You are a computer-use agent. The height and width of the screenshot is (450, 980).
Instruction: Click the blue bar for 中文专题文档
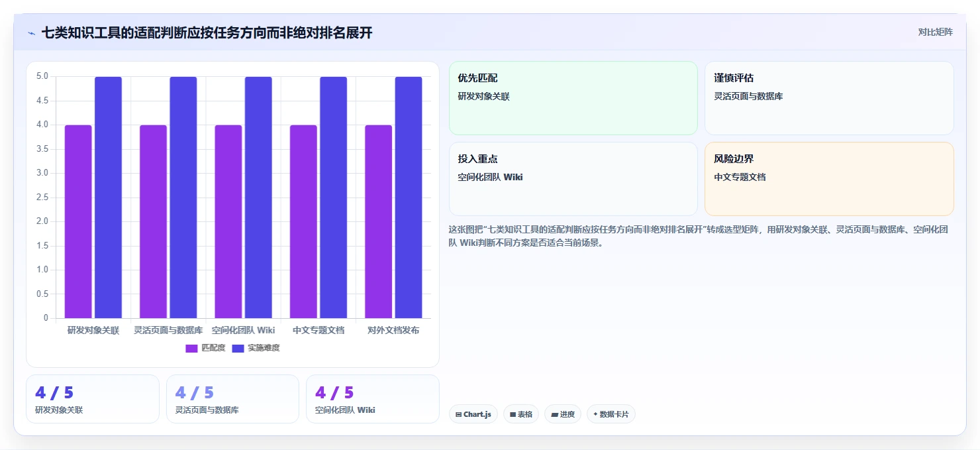[334, 197]
